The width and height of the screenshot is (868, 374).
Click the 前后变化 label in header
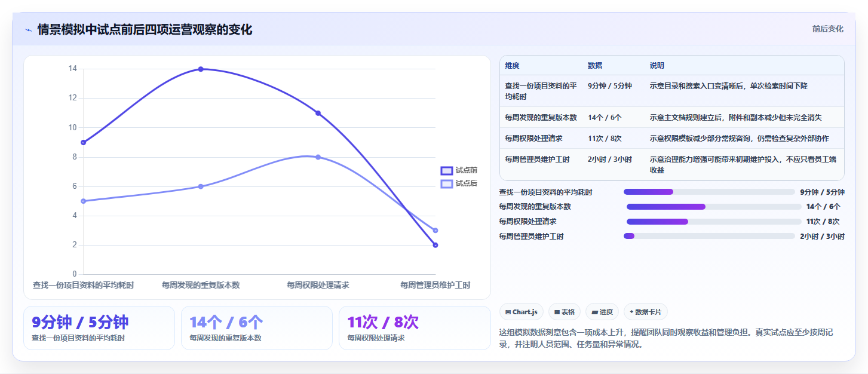(827, 29)
